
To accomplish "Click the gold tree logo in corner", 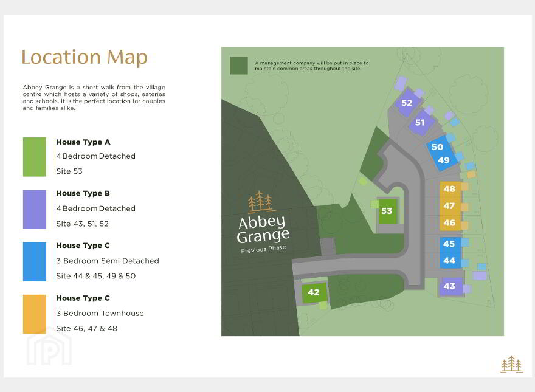I will (x=511, y=364).
